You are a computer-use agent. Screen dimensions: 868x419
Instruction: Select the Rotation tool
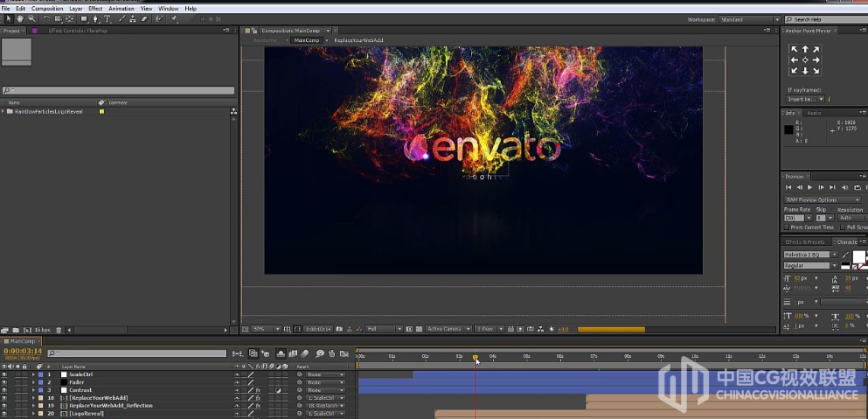point(46,19)
